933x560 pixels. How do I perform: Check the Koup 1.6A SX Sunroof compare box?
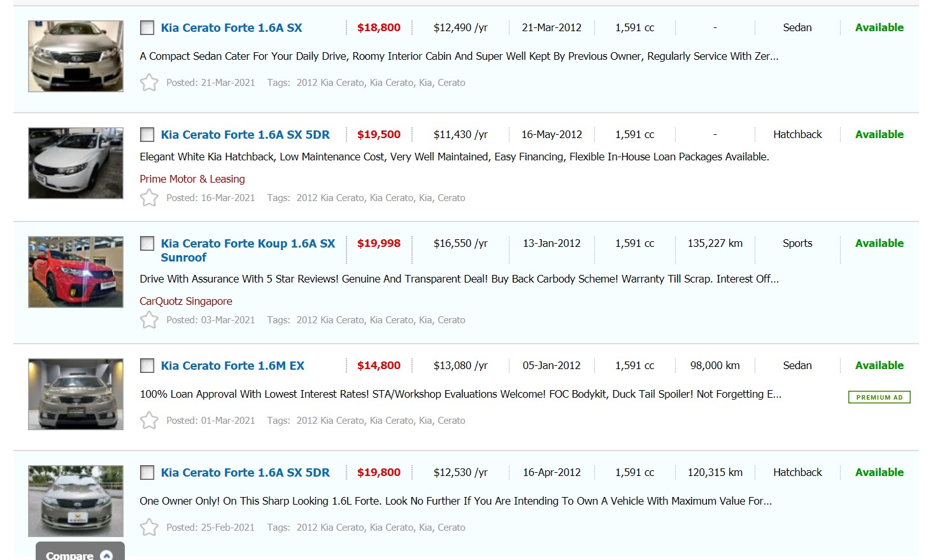coord(147,244)
